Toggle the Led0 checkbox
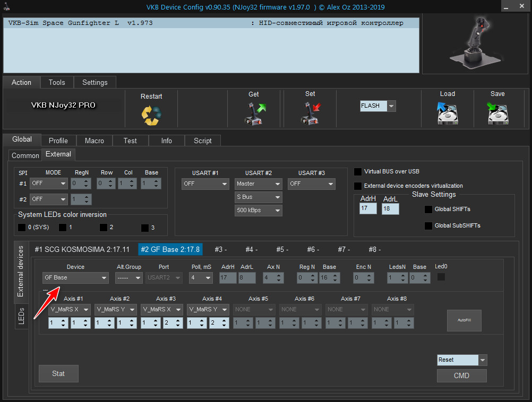This screenshot has width=532, height=402. pos(441,277)
